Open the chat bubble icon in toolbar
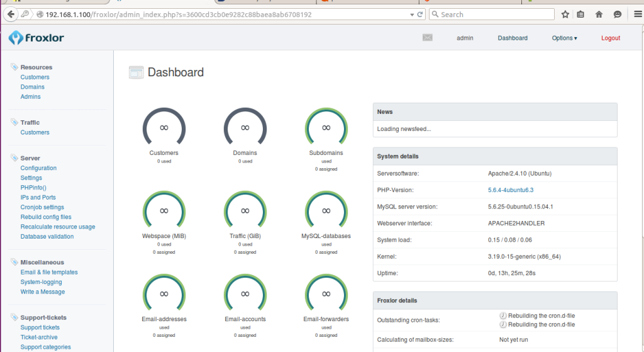The height and width of the screenshot is (352, 644). [x=618, y=14]
